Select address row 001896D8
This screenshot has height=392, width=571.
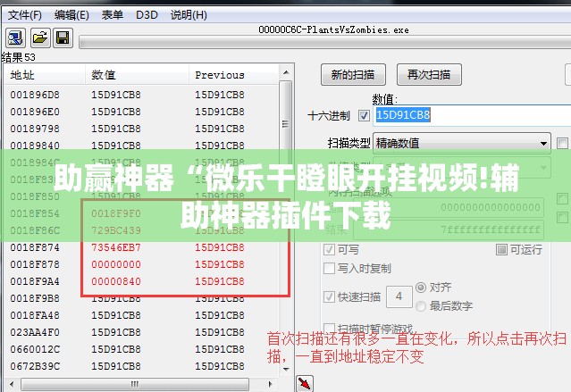(141, 95)
